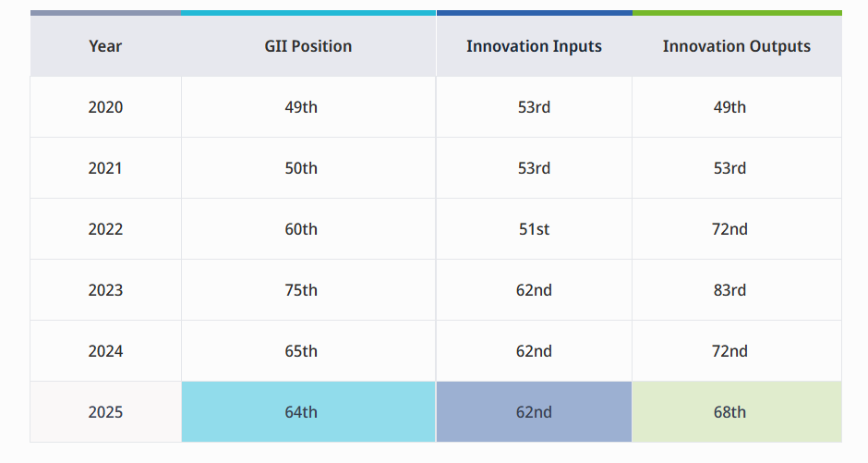Click the 2025 Innovation Inputs blue cell
868x463 pixels.
(534, 412)
